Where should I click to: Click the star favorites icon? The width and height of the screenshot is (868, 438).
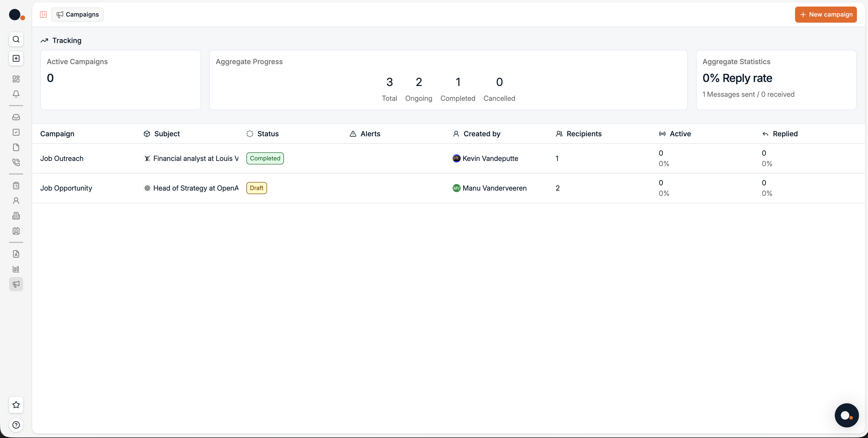[16, 405]
